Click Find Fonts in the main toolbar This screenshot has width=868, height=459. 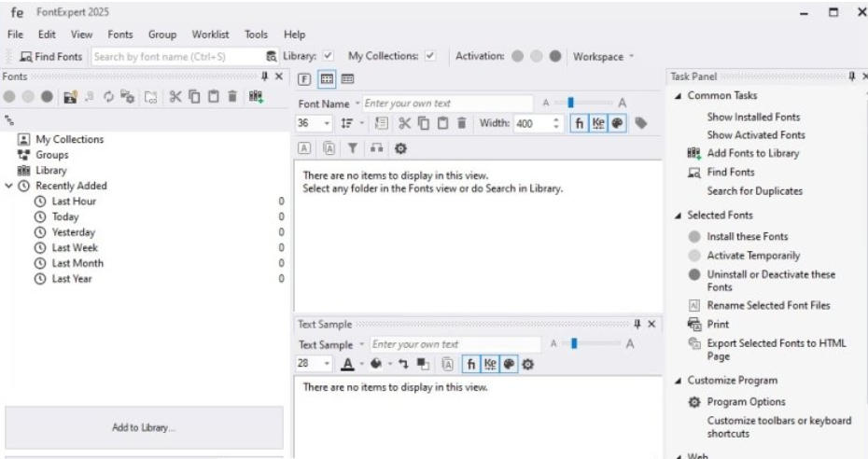point(51,56)
